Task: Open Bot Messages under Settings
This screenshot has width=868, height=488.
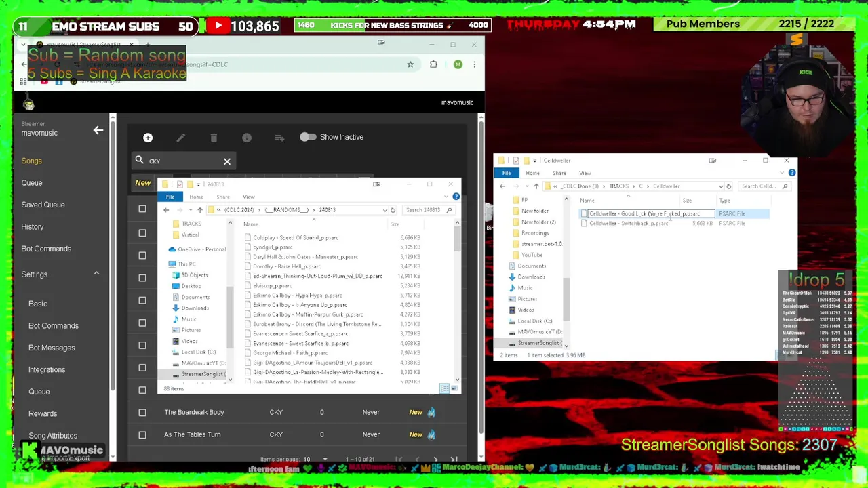Action: pyautogui.click(x=52, y=348)
